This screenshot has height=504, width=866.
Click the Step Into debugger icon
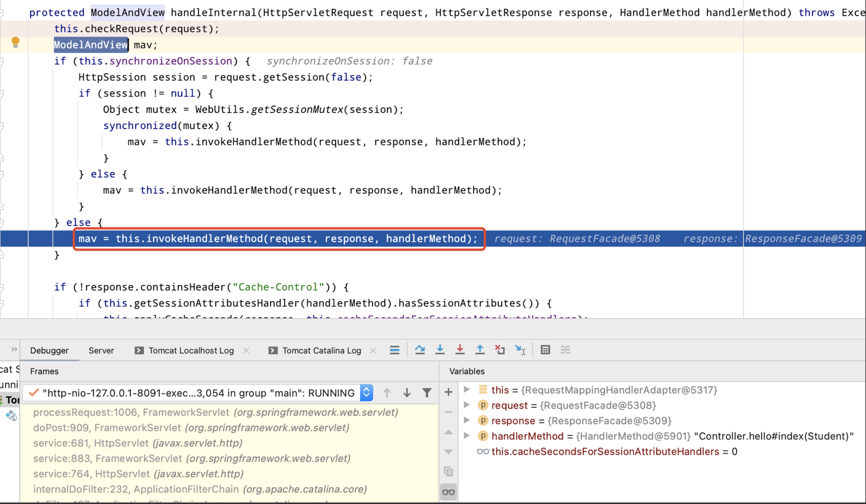[x=440, y=350]
